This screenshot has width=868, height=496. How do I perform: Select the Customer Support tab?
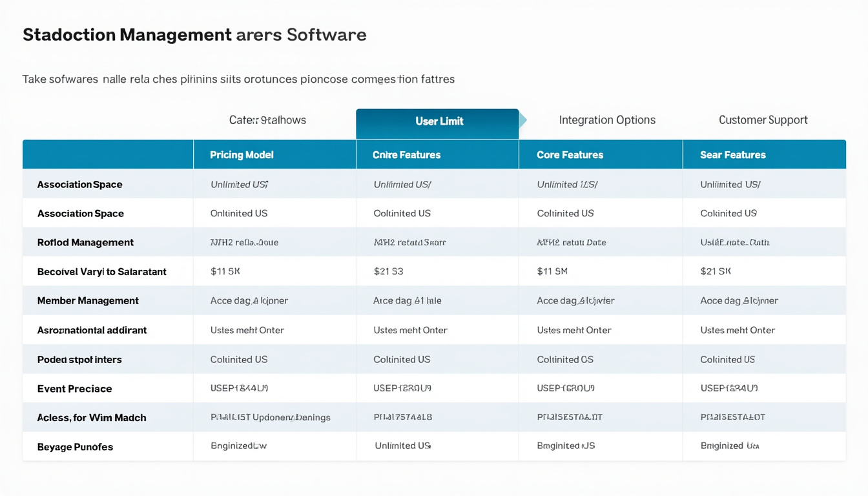pos(763,120)
